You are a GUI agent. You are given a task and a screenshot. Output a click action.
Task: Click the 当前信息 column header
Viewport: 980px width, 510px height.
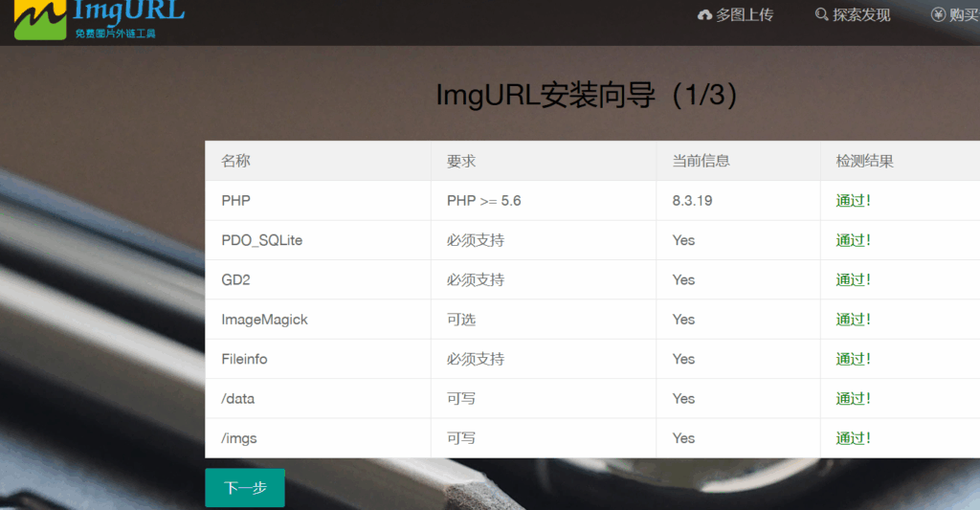(x=701, y=161)
